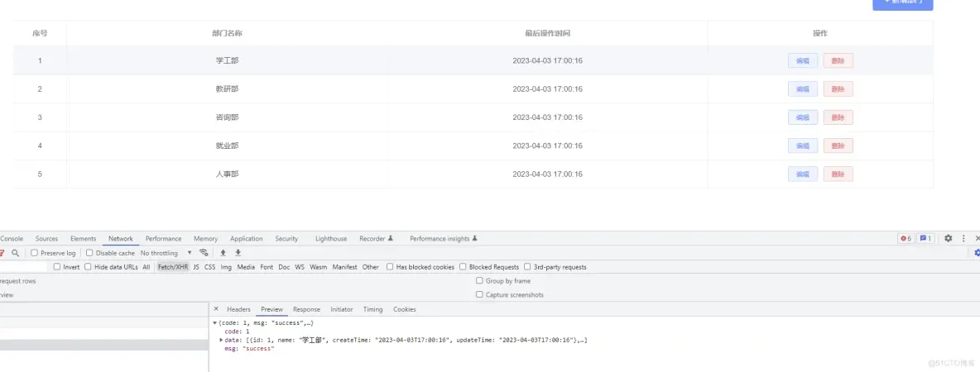980x372 pixels.
Task: Expand the data array in preview
Action: pos(221,340)
